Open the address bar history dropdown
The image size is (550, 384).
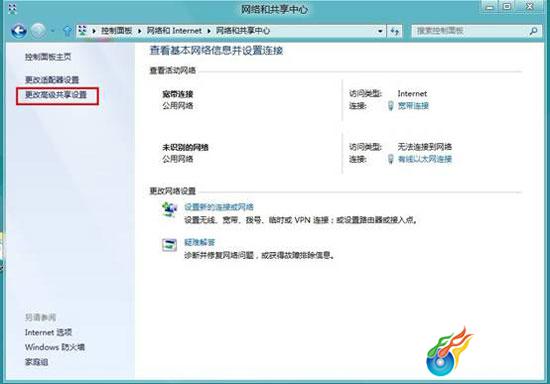tap(380, 32)
